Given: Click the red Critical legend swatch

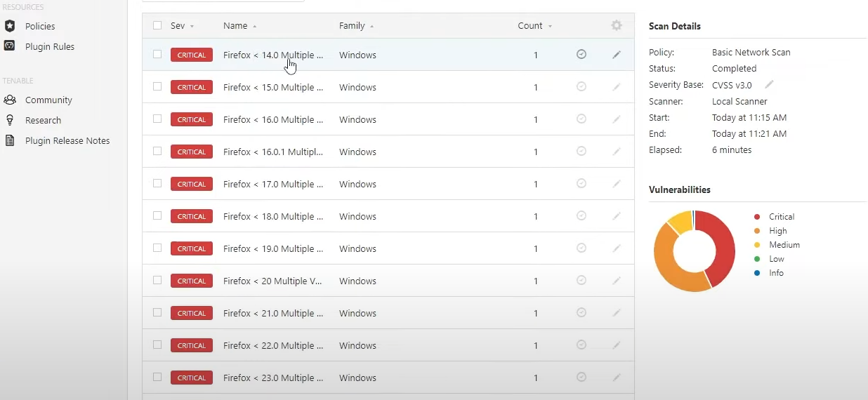Looking at the screenshot, I should [x=757, y=217].
